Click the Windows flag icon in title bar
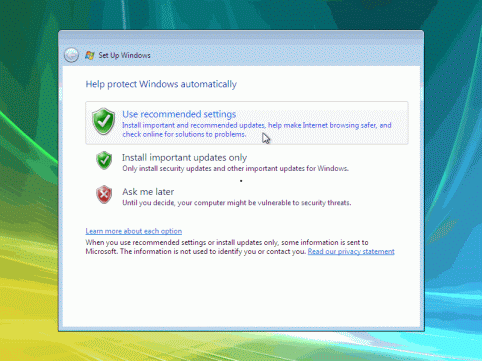 89,55
